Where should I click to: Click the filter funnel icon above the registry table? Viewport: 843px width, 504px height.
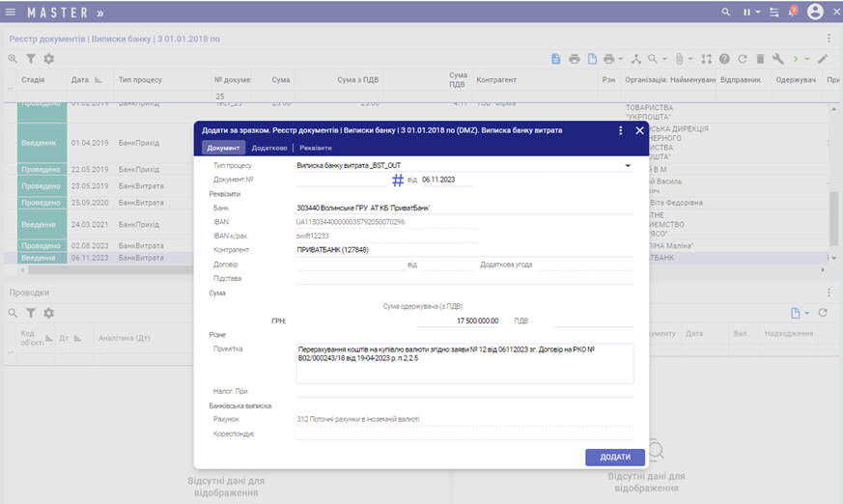pos(30,59)
